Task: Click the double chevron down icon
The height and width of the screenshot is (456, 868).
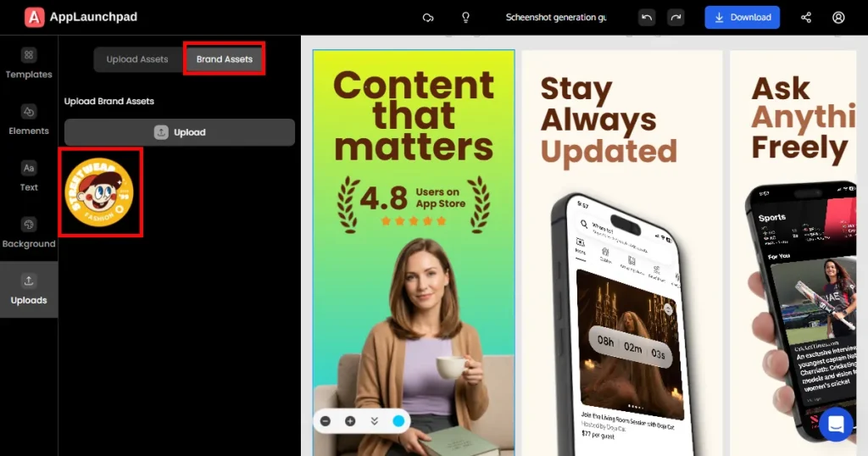Action: pos(374,421)
